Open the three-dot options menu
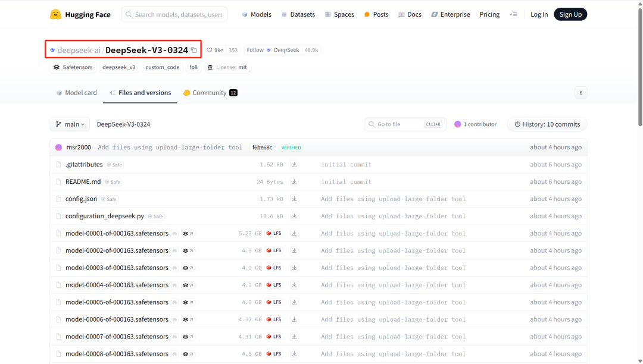The width and height of the screenshot is (643, 364). tap(580, 93)
